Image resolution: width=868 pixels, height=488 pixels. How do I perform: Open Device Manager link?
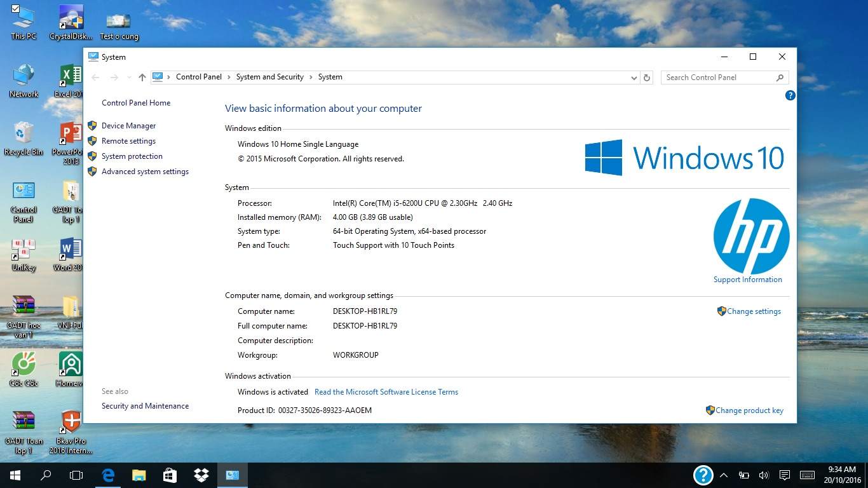tap(128, 126)
